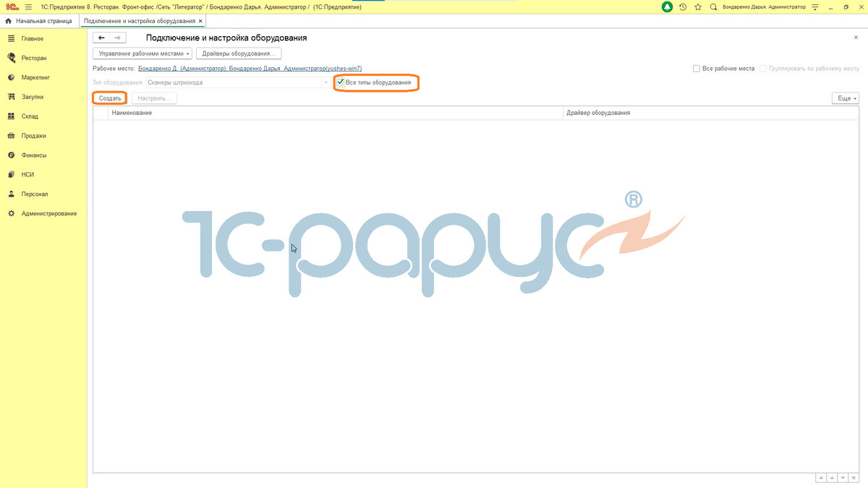Expand the Еще menu
This screenshot has height=488, width=868.
tap(846, 98)
